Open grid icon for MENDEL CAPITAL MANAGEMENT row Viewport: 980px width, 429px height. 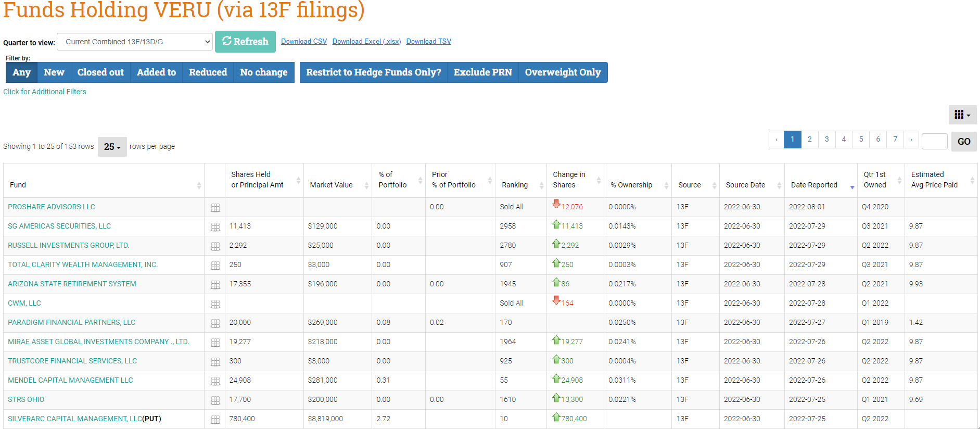[x=215, y=381]
